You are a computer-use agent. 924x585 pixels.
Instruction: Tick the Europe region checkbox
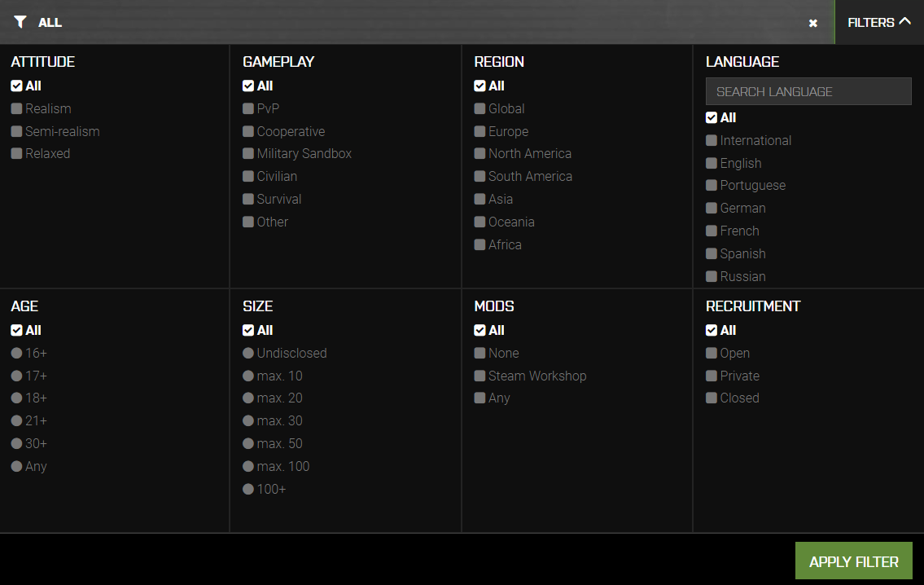[x=480, y=131]
